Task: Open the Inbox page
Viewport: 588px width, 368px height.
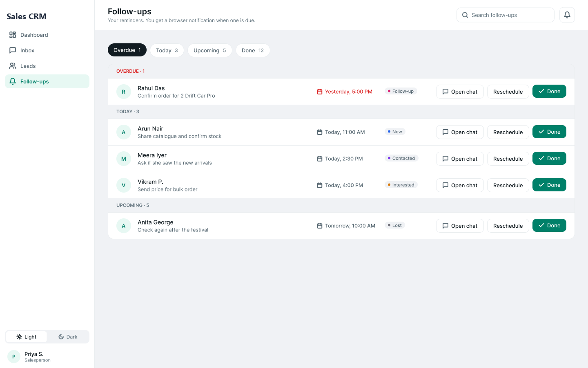Action: coord(47,50)
